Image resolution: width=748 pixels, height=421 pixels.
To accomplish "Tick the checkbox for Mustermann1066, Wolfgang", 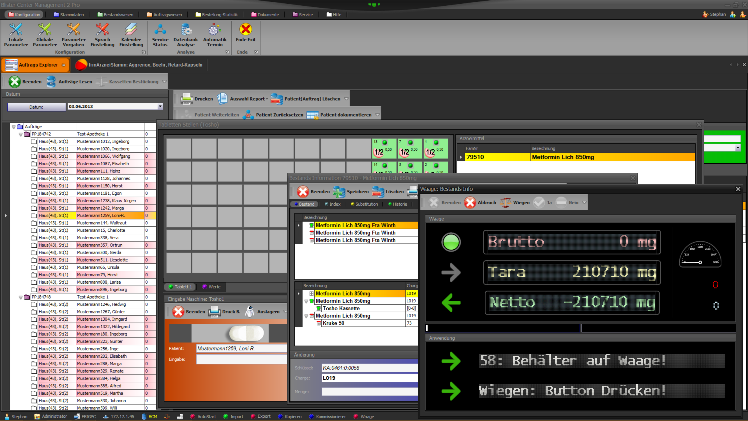I will coord(34,156).
